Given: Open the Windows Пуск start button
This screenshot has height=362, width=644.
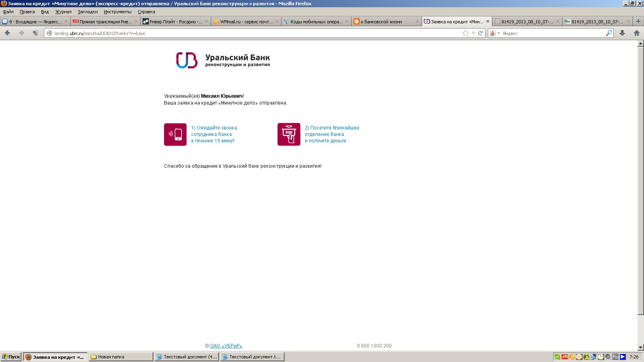Looking at the screenshot, I should point(11,357).
